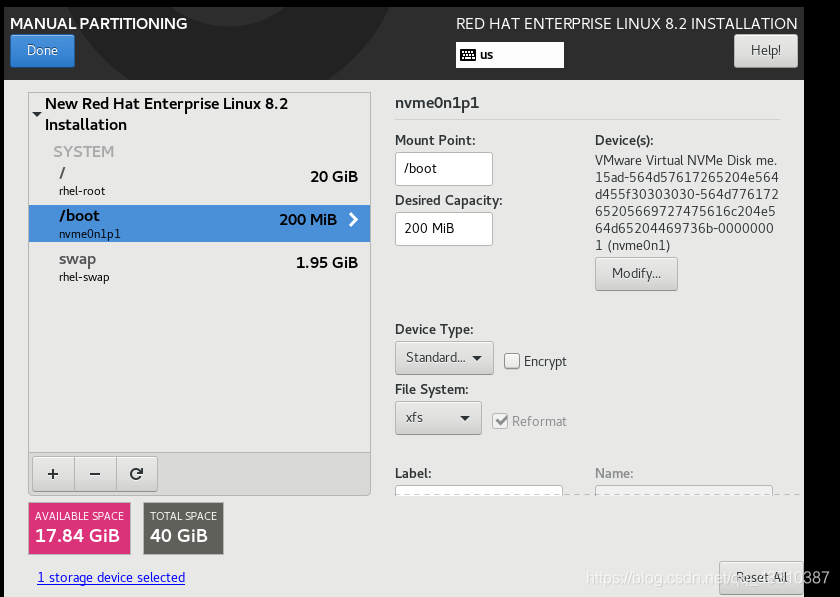Screen dimensions: 840x597
Task: Click the keyboard layout icon next to us
Action: (x=468, y=55)
